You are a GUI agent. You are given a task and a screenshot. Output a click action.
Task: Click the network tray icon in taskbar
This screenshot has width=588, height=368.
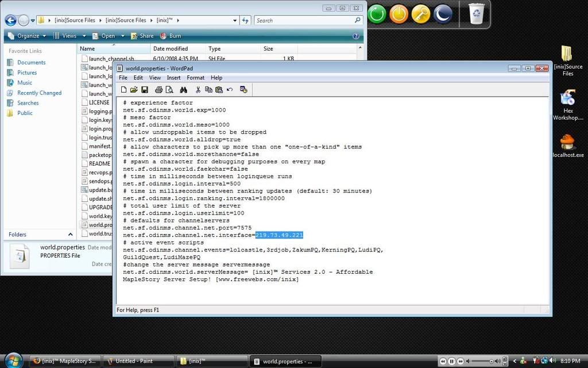tap(544, 361)
